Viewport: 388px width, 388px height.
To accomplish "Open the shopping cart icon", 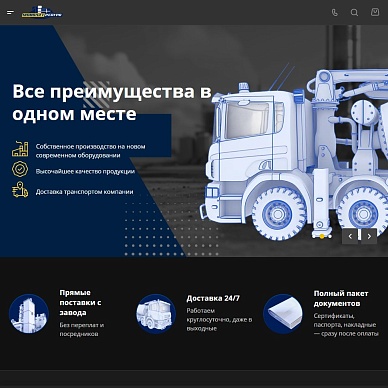I will (x=375, y=12).
